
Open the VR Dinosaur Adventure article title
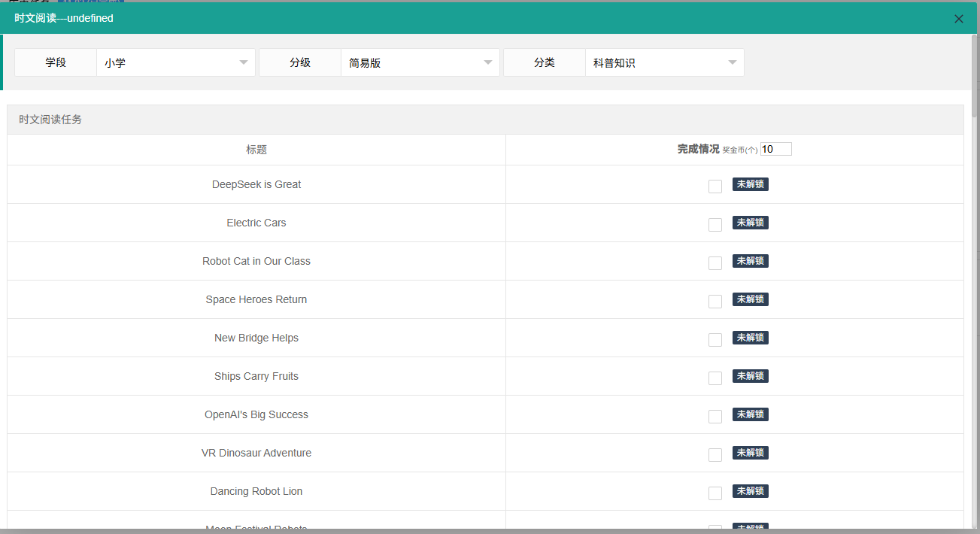coord(256,453)
